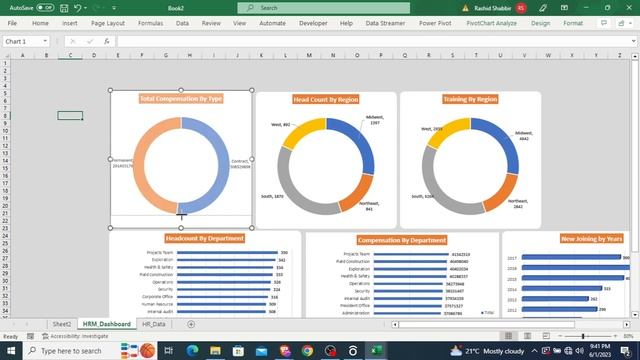
Task: Click the Excel taskbar icon
Action: point(376,351)
